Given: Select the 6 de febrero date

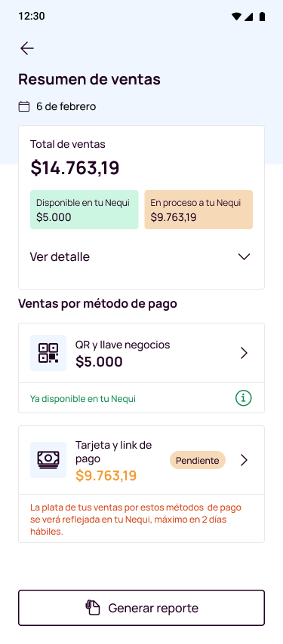Looking at the screenshot, I should point(66,107).
